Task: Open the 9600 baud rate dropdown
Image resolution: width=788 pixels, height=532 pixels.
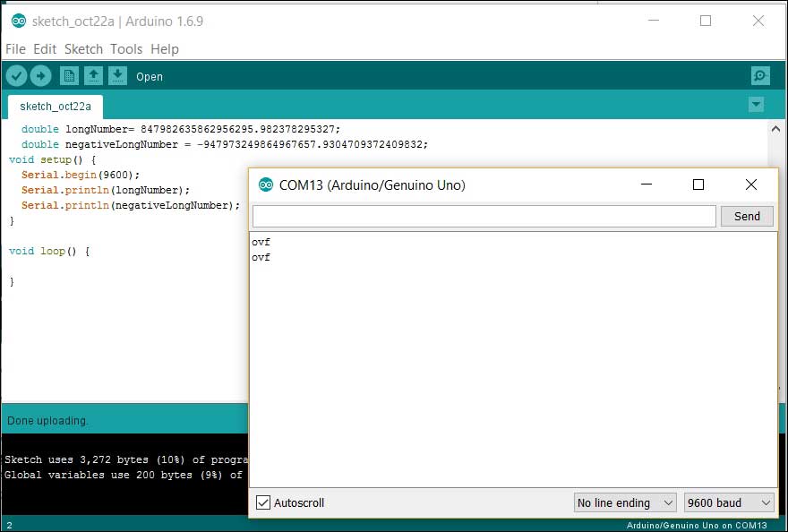Action: pos(728,502)
